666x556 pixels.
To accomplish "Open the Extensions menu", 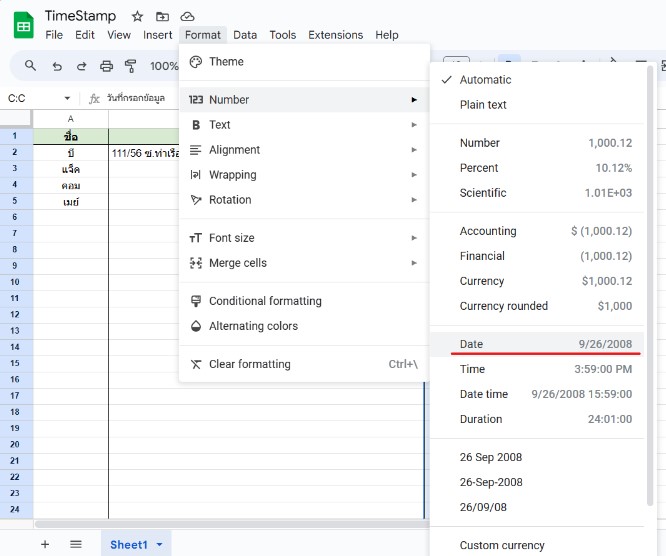I will 336,35.
